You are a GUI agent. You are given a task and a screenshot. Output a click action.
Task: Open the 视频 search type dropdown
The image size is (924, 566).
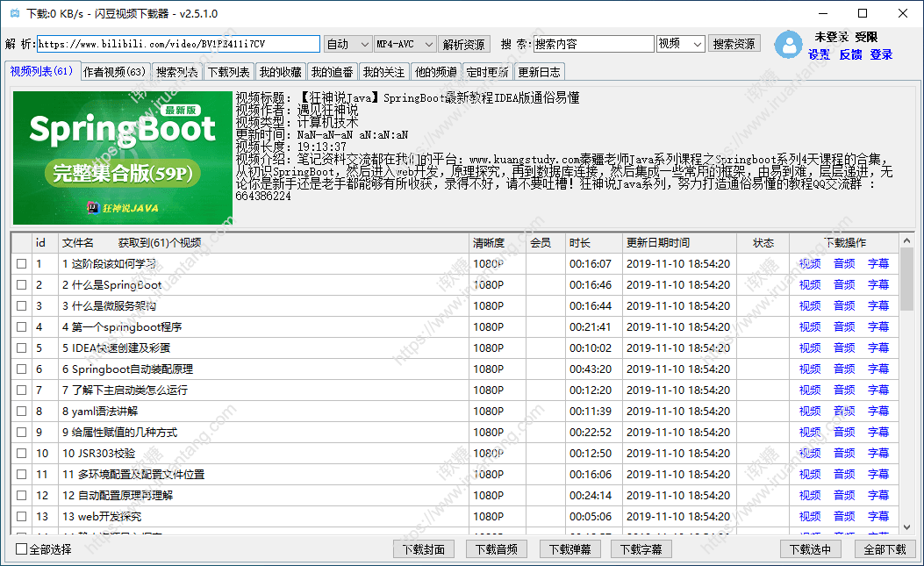681,44
